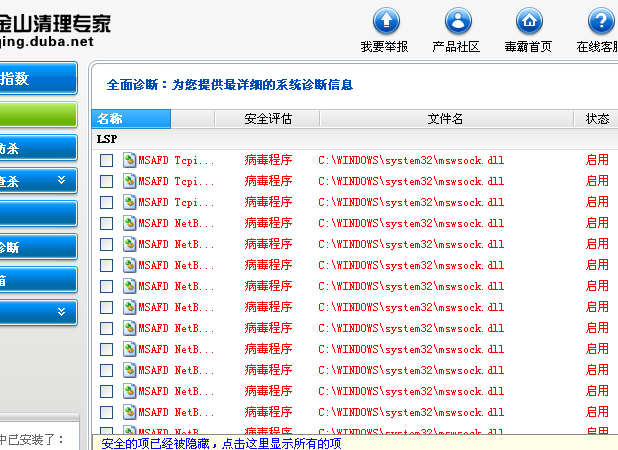
Task: Check the third MSAFD NetB row checkbox
Action: 106,265
